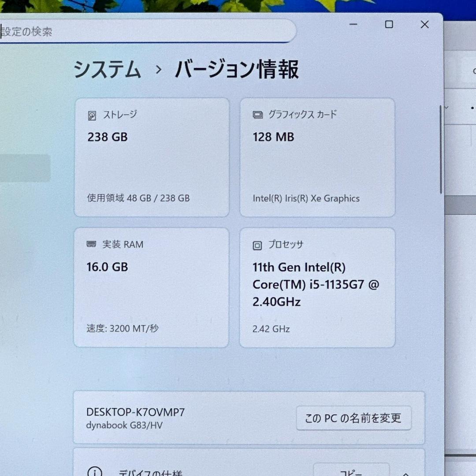Click the この PC の名前を変更 button
Image resolution: width=476 pixels, height=476 pixels.
click(353, 418)
